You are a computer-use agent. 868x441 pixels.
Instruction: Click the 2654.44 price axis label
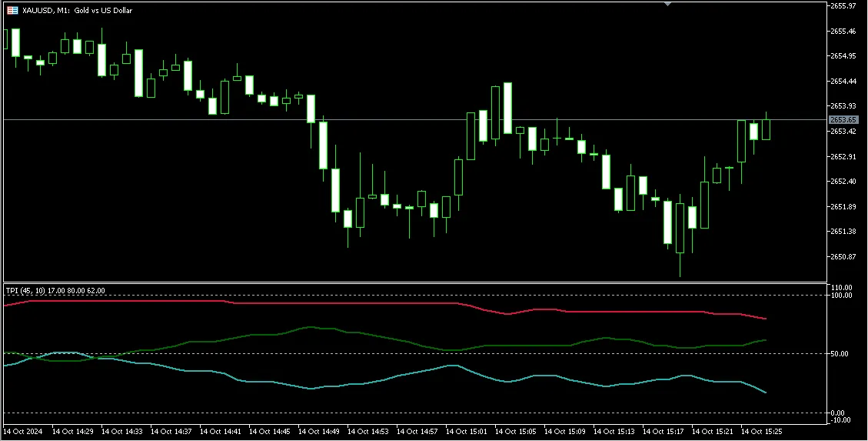pos(843,81)
